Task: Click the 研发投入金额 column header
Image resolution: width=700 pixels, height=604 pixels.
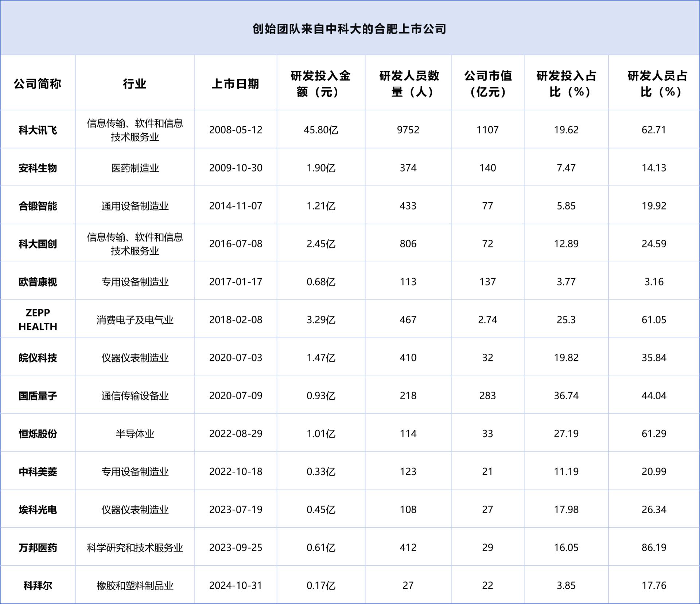Action: (x=320, y=84)
